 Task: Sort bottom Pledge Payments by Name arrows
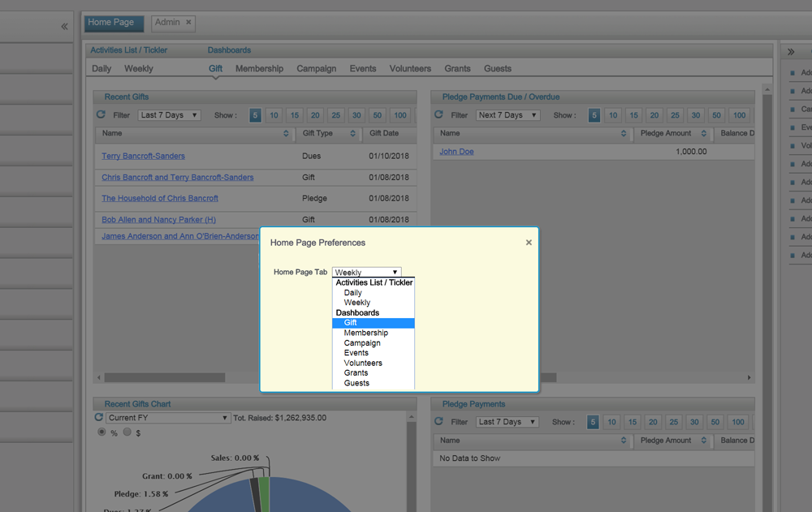pyautogui.click(x=624, y=441)
